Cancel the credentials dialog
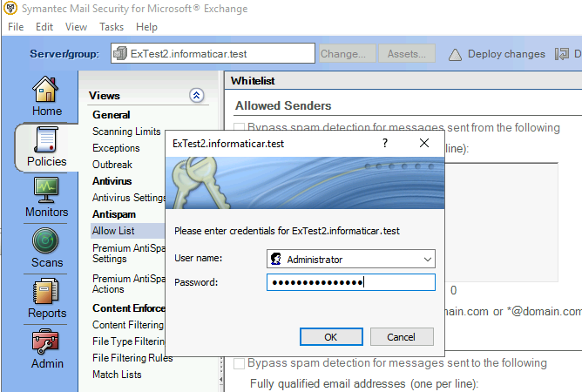 click(402, 337)
